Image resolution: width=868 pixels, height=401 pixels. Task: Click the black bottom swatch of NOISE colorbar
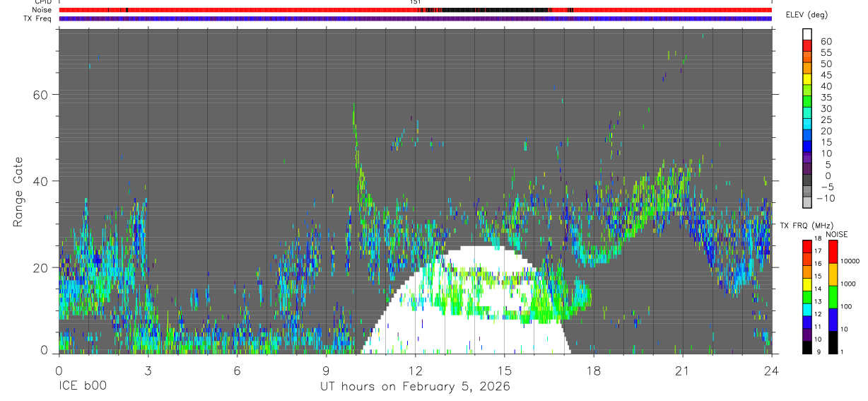[x=833, y=342]
